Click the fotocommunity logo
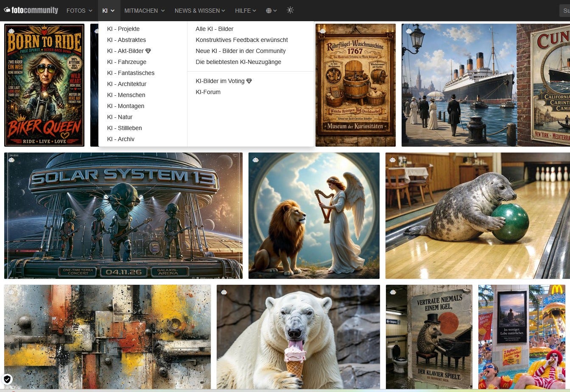The height and width of the screenshot is (392, 570). [31, 10]
